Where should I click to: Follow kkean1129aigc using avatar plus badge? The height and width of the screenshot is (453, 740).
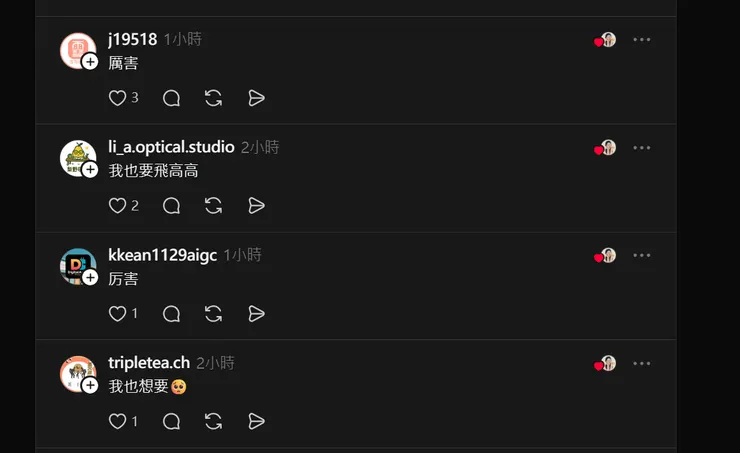[90, 278]
